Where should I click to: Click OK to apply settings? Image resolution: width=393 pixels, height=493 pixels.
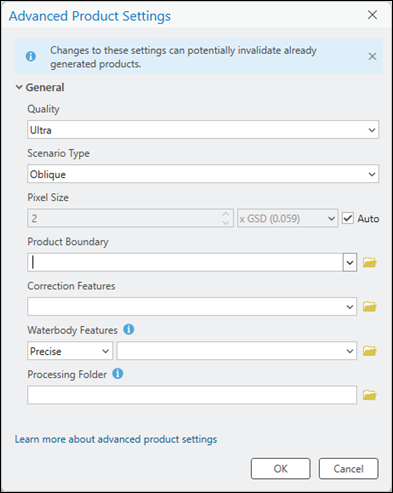pyautogui.click(x=281, y=469)
